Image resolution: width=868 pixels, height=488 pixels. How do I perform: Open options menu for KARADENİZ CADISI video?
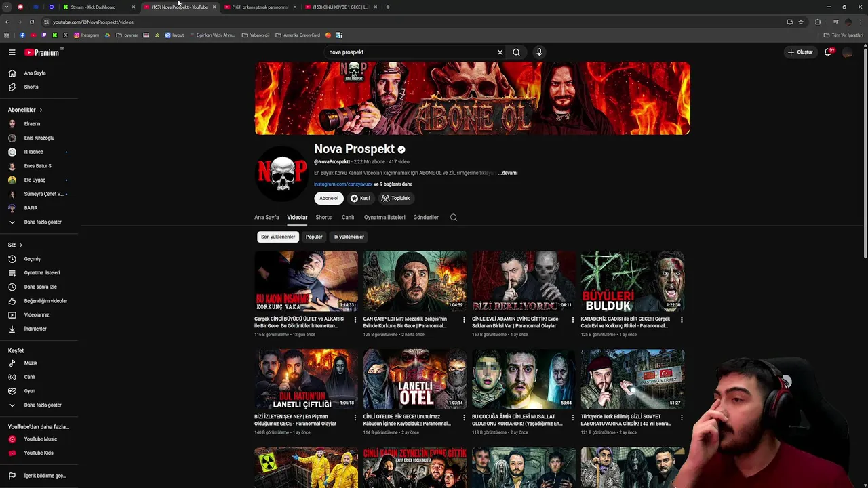click(682, 320)
